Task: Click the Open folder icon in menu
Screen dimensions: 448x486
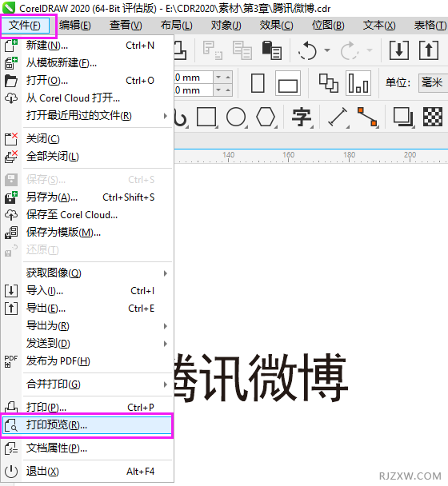Action: pos(11,81)
